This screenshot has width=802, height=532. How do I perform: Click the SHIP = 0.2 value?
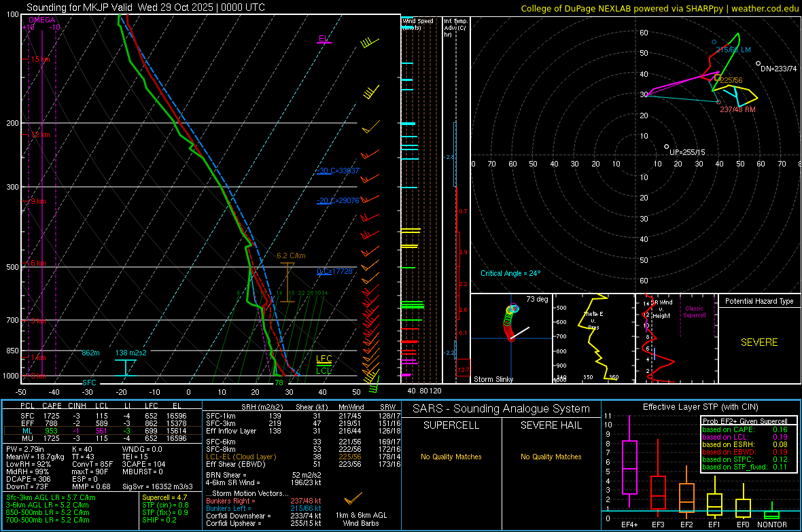(x=159, y=520)
